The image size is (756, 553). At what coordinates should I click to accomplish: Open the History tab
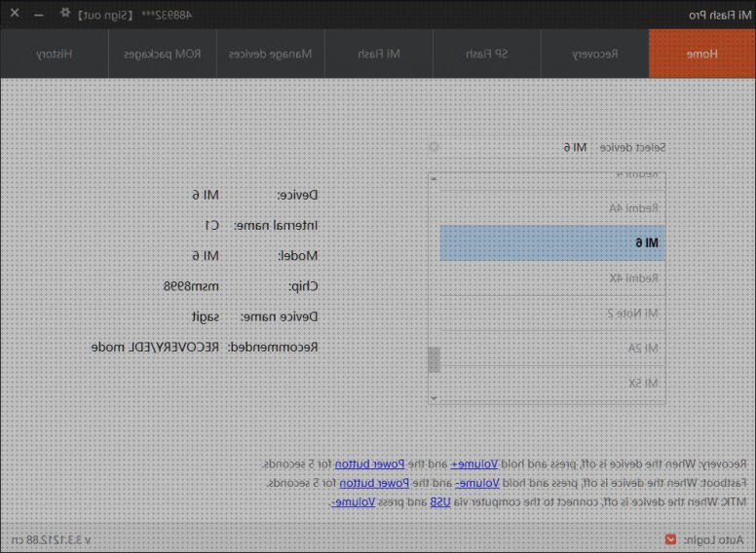[x=55, y=55]
